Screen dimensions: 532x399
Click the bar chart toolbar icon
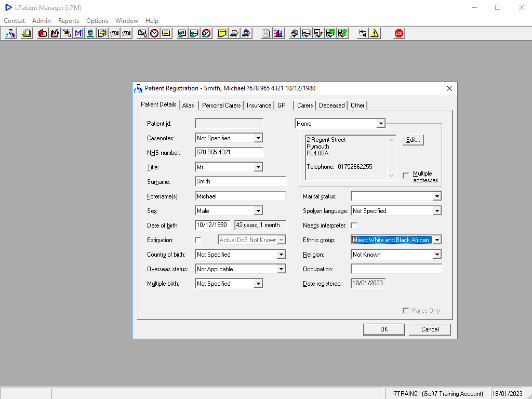(x=278, y=33)
